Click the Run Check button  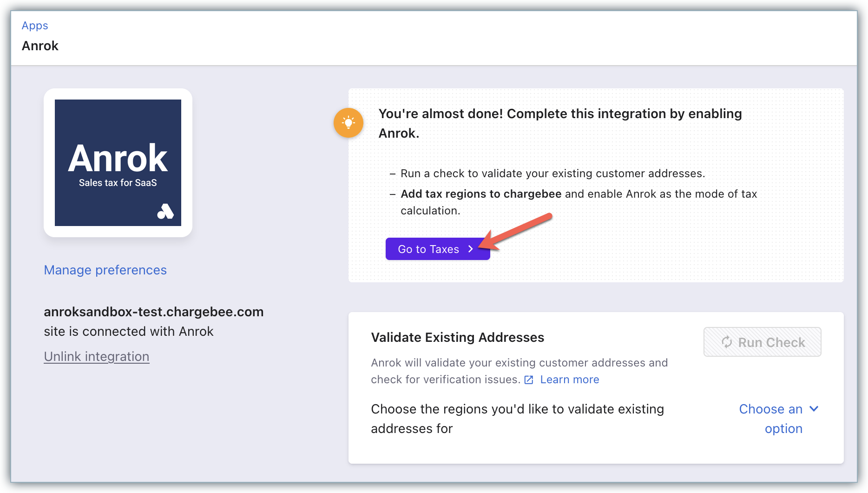(762, 342)
